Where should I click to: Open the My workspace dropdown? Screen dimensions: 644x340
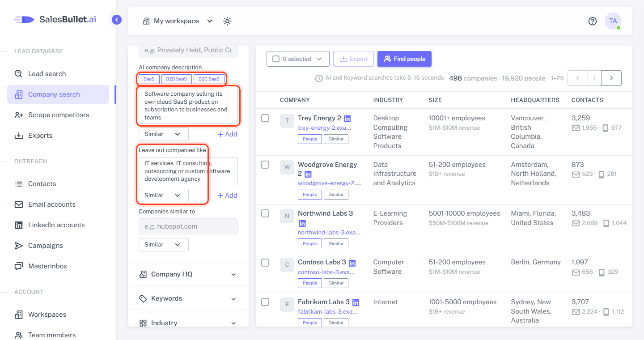pyautogui.click(x=178, y=21)
